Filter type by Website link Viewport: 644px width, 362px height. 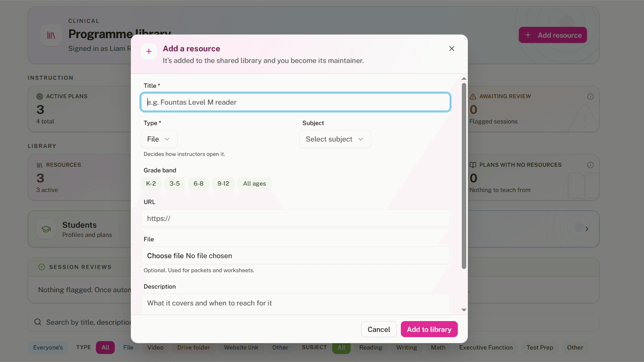coord(241,348)
